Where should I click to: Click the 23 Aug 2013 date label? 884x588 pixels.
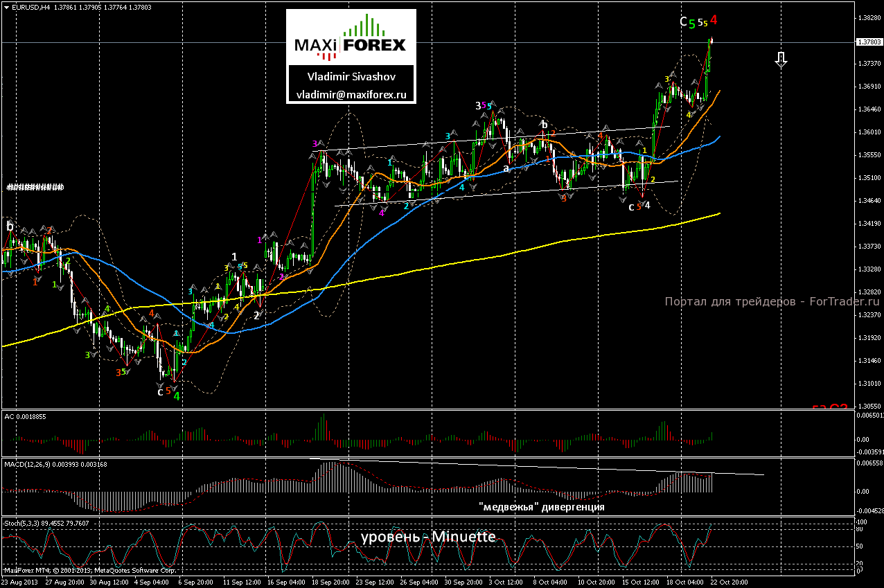pyautogui.click(x=20, y=582)
